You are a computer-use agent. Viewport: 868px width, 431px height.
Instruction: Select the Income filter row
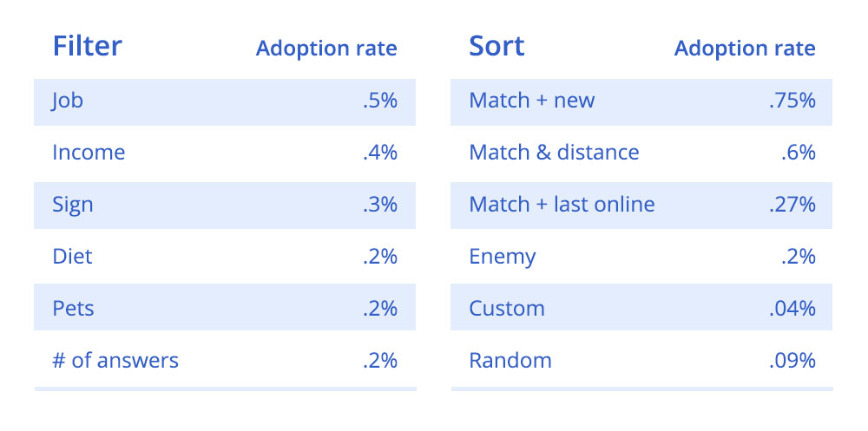(x=225, y=153)
